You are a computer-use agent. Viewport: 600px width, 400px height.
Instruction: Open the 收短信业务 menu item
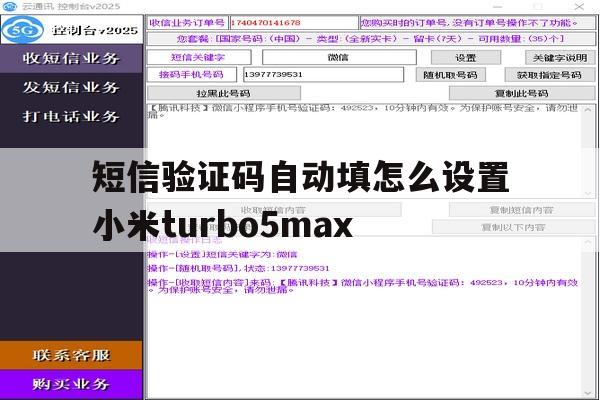[71, 58]
